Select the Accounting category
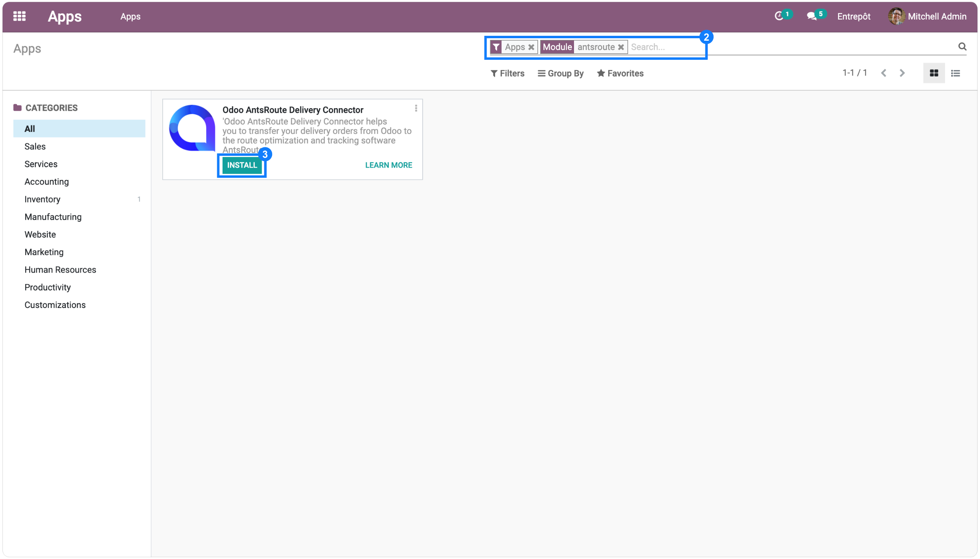980x559 pixels. [x=79, y=181]
